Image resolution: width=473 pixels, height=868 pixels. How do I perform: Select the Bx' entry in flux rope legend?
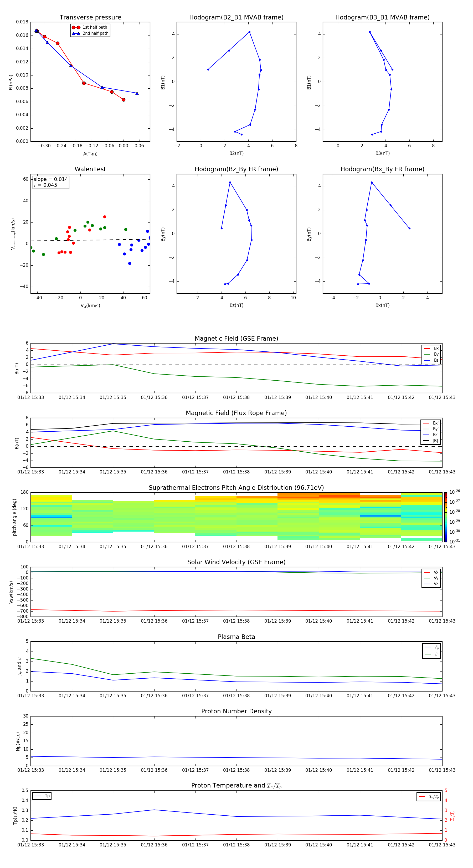431,423
